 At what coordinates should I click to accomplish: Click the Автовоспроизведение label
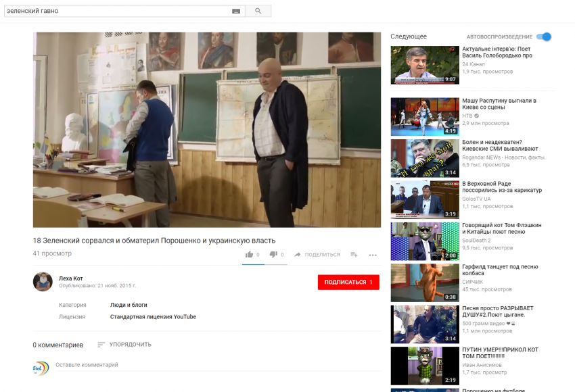pyautogui.click(x=499, y=37)
